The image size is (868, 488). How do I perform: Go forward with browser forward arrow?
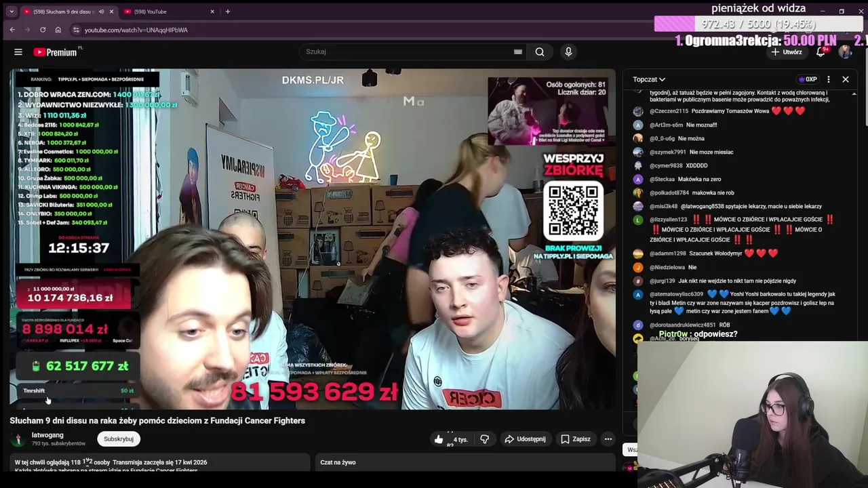click(x=27, y=30)
